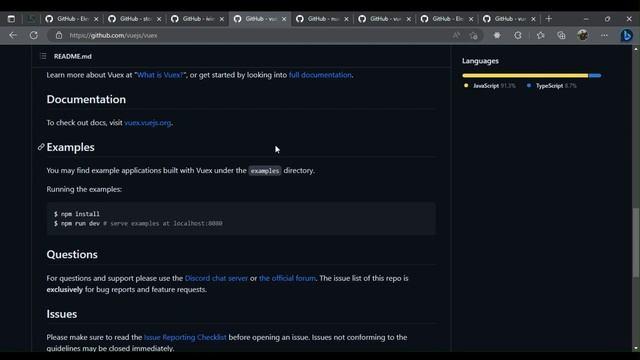Open browser extensions puzzle icon
This screenshot has height=360, width=640.
(497, 36)
